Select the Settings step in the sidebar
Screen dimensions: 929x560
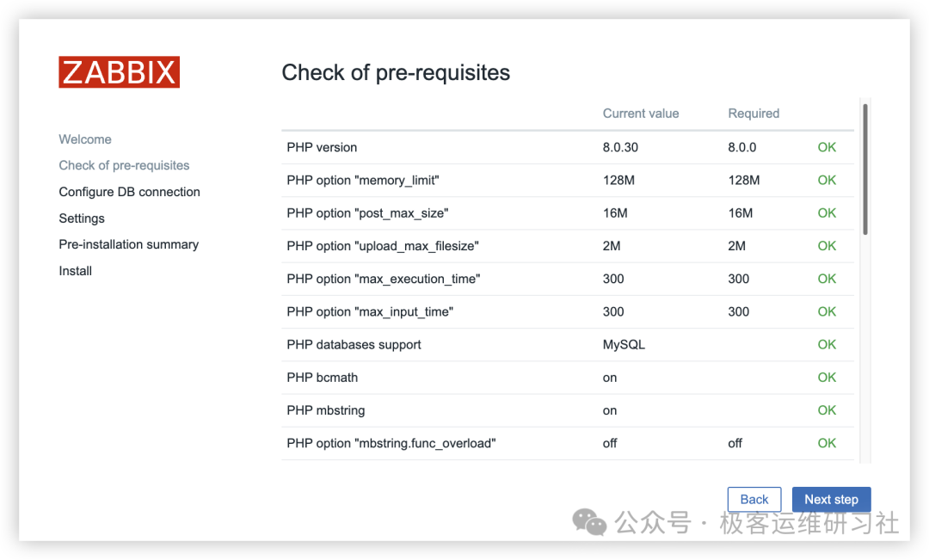pos(82,218)
